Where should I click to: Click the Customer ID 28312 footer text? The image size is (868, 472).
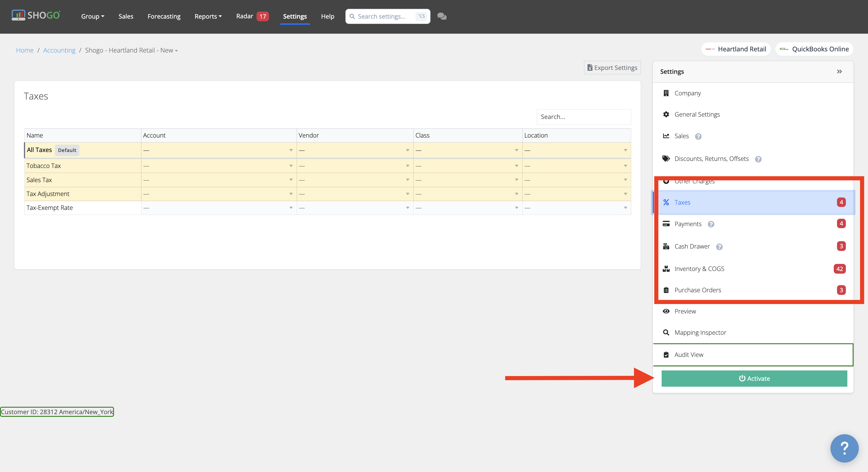pyautogui.click(x=57, y=412)
